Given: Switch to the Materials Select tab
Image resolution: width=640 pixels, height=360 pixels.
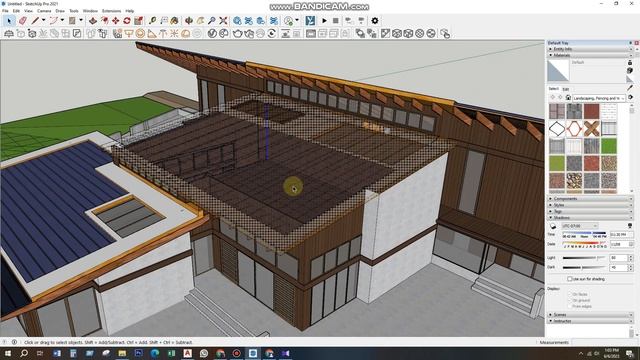Looking at the screenshot, I should 553,89.
